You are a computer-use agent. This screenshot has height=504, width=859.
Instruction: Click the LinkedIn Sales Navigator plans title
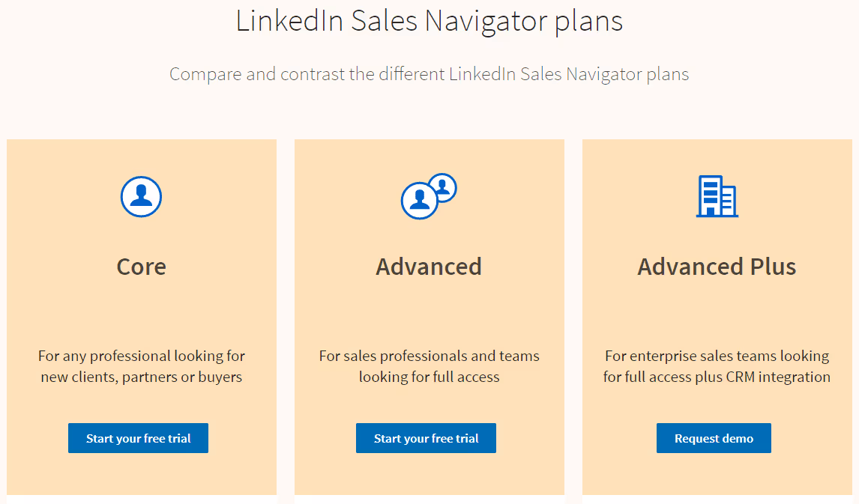coord(429,21)
